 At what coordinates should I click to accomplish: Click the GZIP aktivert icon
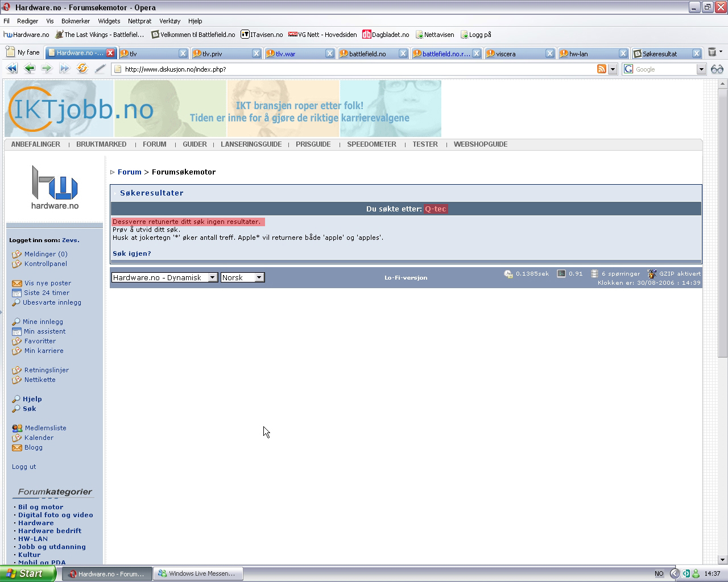(652, 274)
